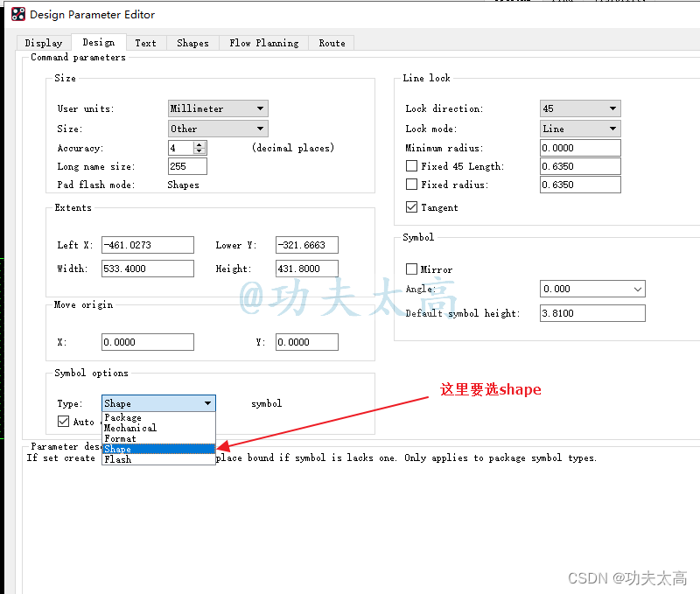Open the Lock mode dropdown
This screenshot has height=594, width=700.
click(x=612, y=129)
